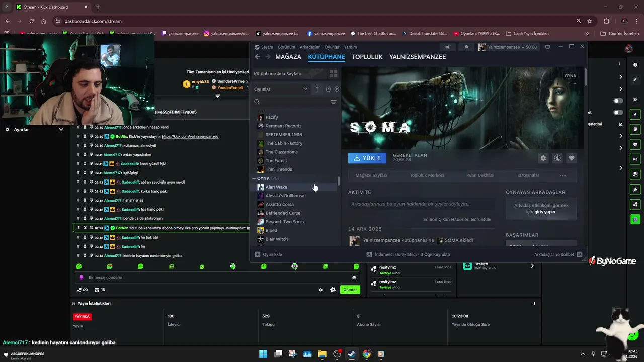Filter library by recent activity clock icon
644x362 pixels.
click(x=328, y=89)
